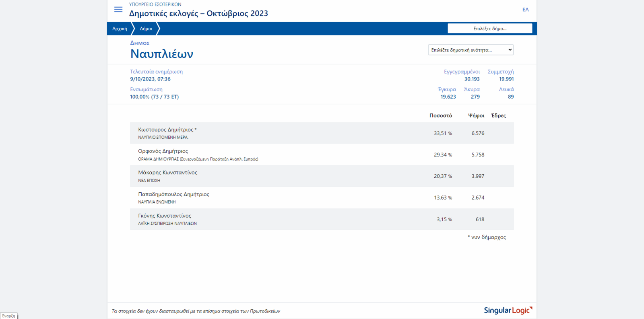Go to Αρχική breadcrumb

(x=120, y=29)
